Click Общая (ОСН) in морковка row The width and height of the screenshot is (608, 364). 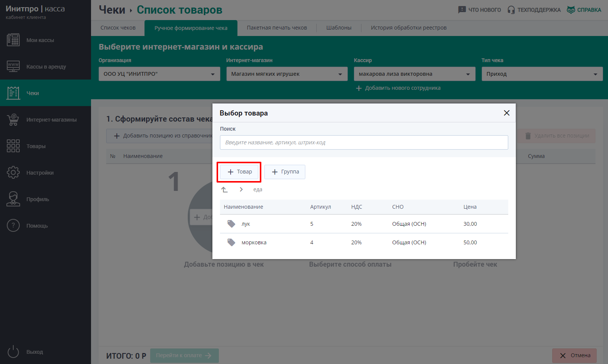(x=409, y=242)
